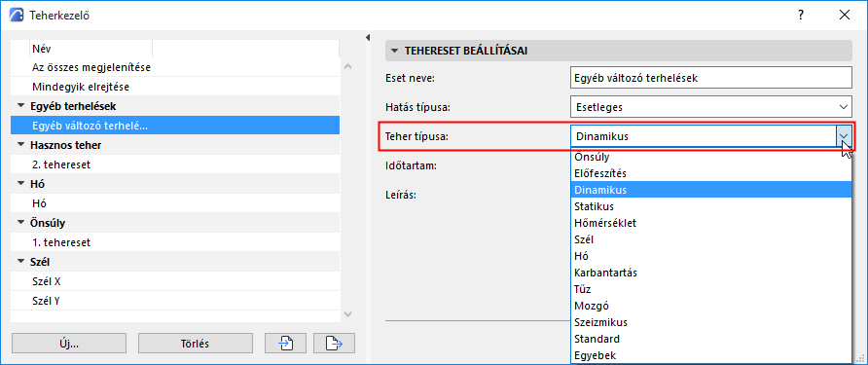Collapse the Egyéb terhelések group
868x365 pixels.
(21, 105)
